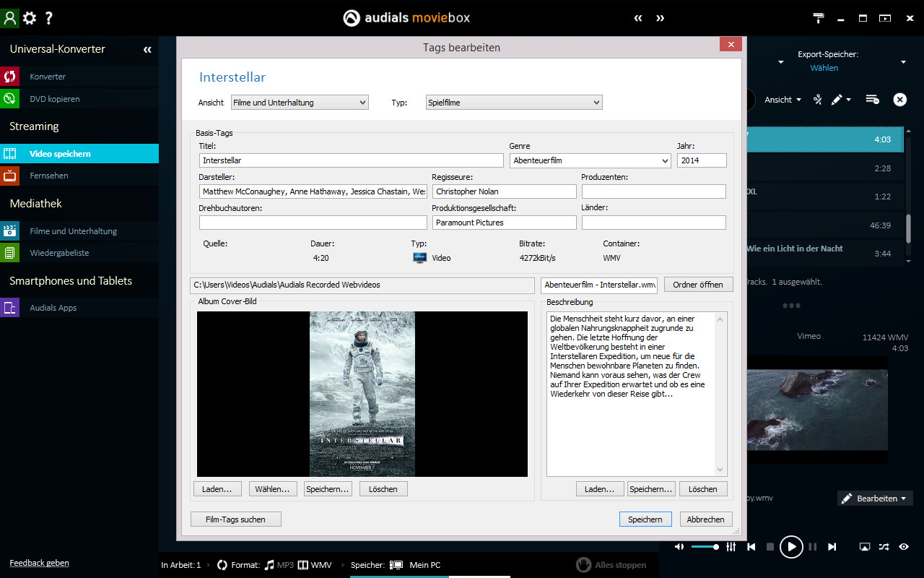Open the equalizer sliders icon
Image resolution: width=924 pixels, height=578 pixels.
pos(731,547)
